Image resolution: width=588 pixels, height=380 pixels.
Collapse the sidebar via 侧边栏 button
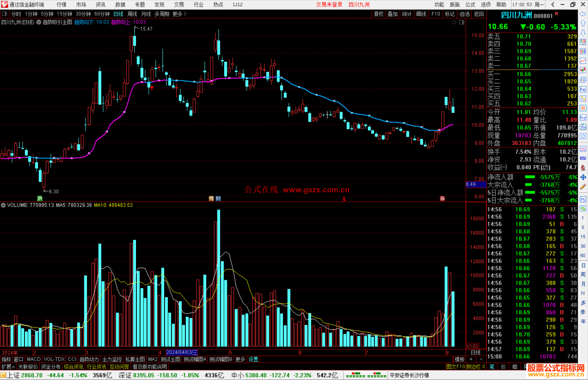point(475,367)
